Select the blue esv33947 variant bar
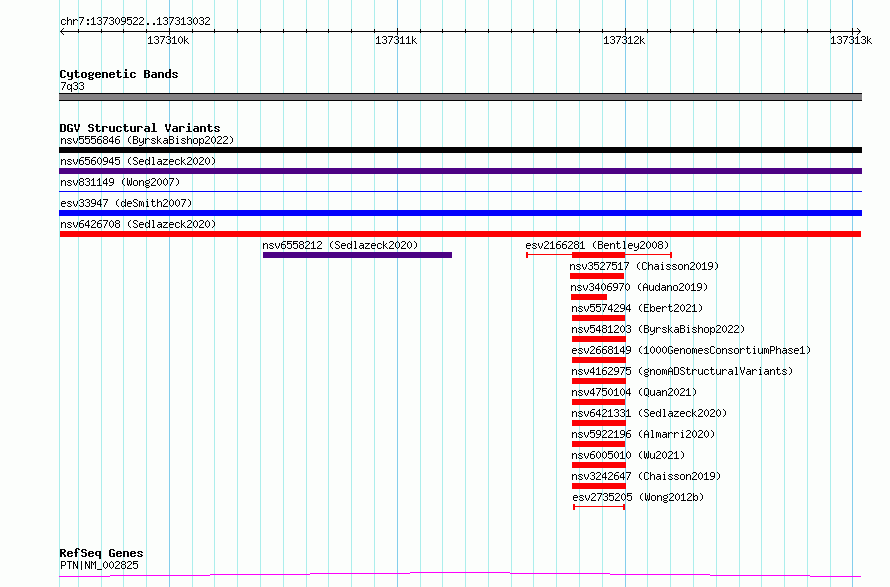Viewport: 890px width, 587px height. [460, 213]
